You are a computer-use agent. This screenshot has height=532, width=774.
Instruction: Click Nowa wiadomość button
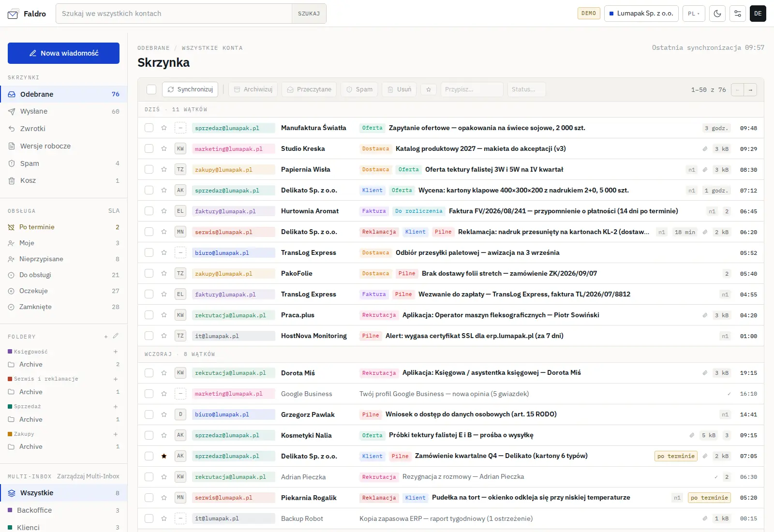tap(63, 53)
